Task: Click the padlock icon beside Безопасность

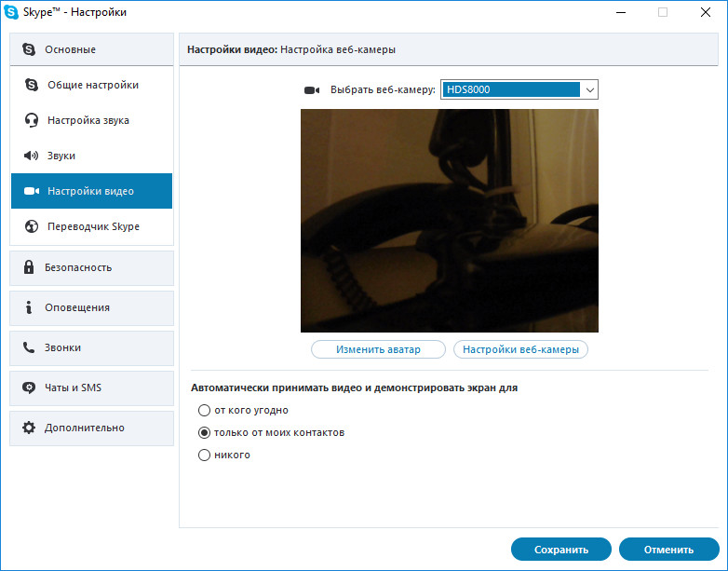Action: pos(29,267)
